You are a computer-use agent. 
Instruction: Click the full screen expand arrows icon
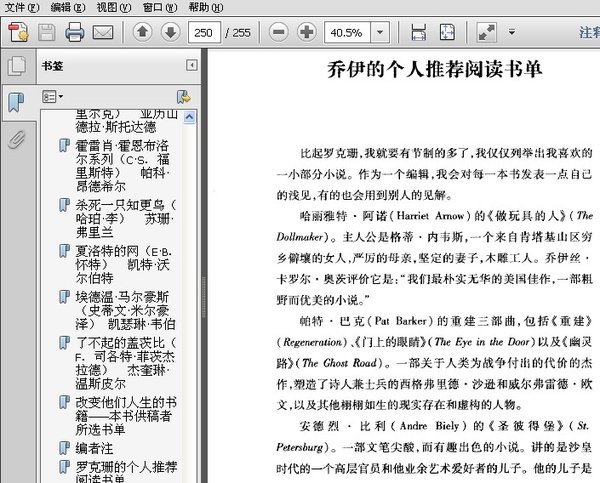coord(487,32)
